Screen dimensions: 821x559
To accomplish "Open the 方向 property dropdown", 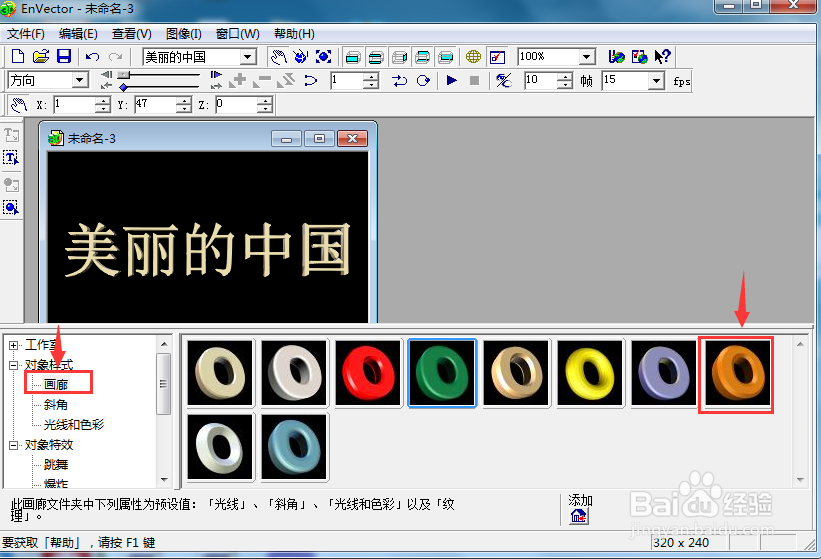I will pos(80,80).
